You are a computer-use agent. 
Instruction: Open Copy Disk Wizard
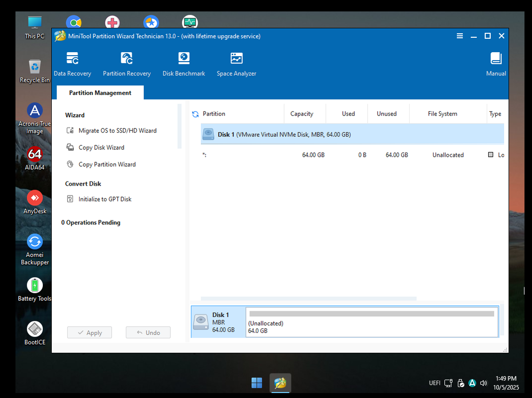coord(96,148)
